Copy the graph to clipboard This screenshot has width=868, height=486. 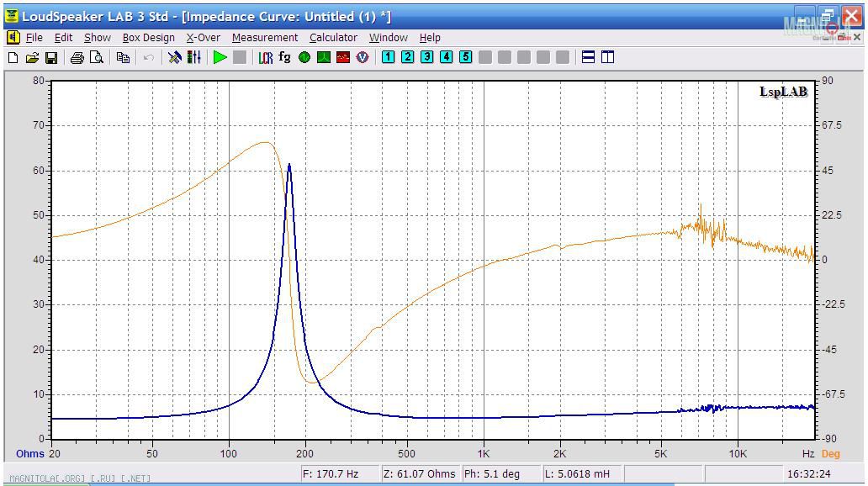[123, 57]
